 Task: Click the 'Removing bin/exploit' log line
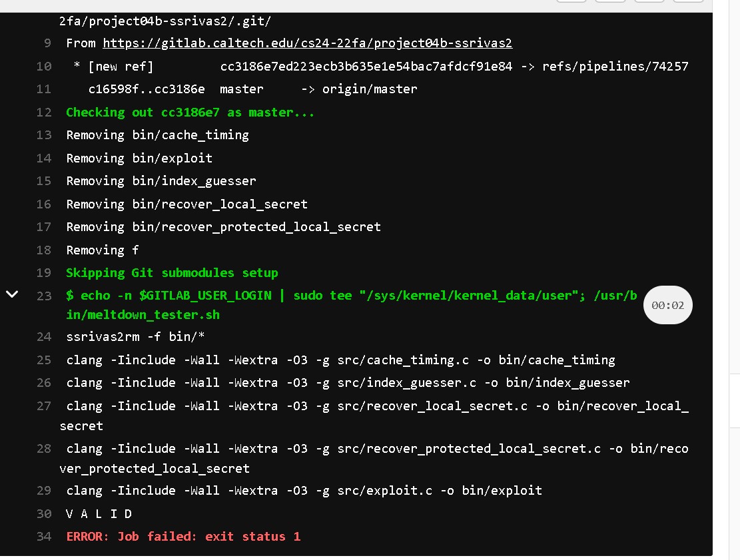[x=139, y=158]
